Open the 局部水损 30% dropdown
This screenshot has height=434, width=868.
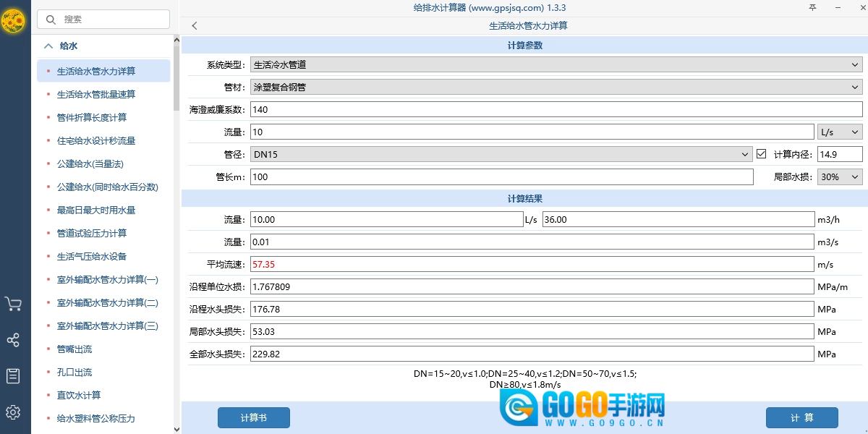pyautogui.click(x=840, y=177)
